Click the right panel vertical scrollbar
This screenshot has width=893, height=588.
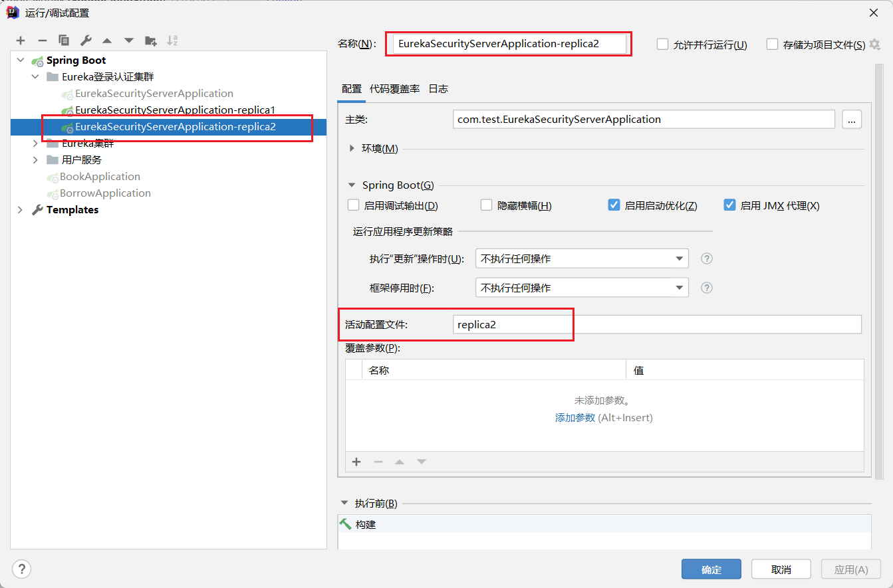pyautogui.click(x=878, y=272)
